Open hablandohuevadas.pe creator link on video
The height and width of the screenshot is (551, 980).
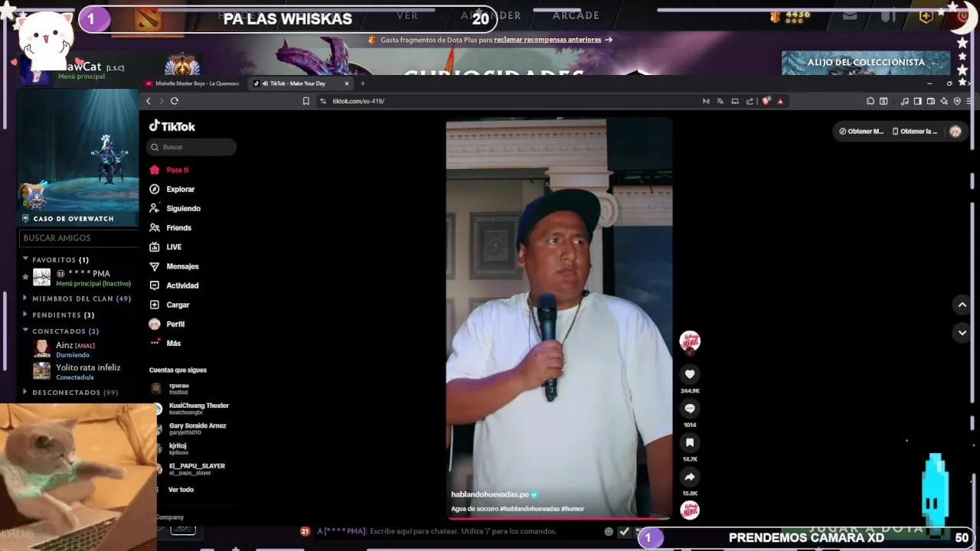(490, 494)
